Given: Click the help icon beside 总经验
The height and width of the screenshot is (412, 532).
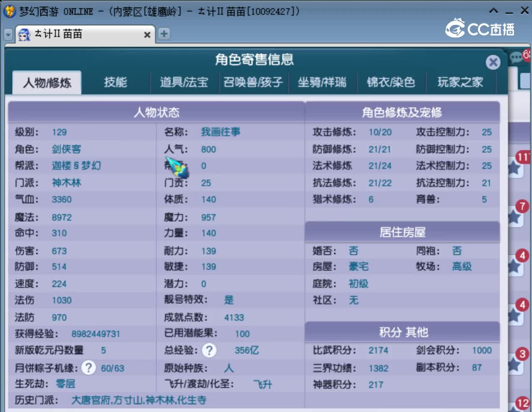Looking at the screenshot, I should (209, 351).
